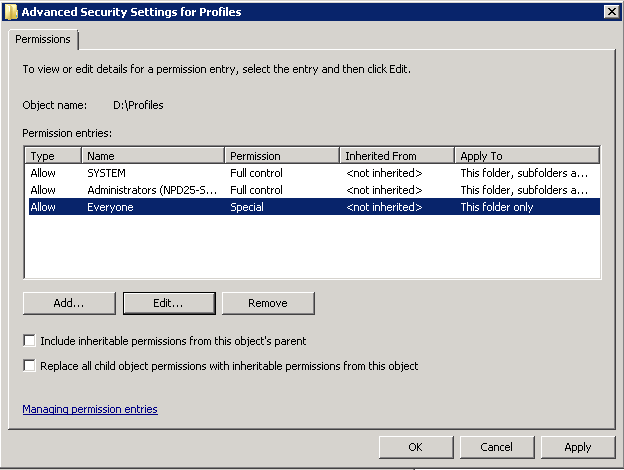Image resolution: width=624 pixels, height=470 pixels.
Task: Sort entries by Type column header
Action: [x=53, y=156]
